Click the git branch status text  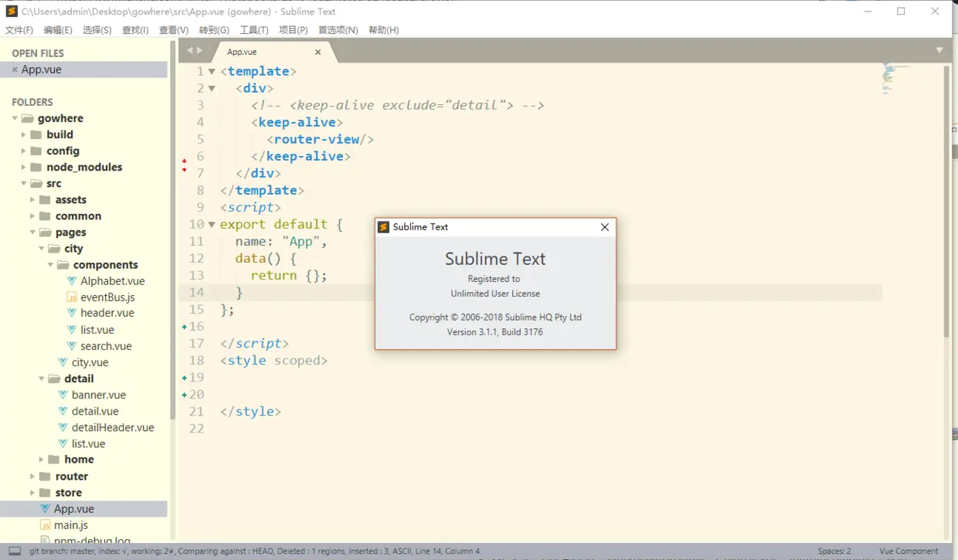(x=255, y=552)
